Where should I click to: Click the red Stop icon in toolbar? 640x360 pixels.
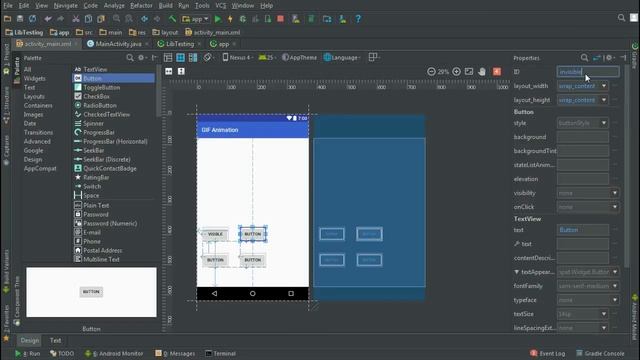(x=280, y=19)
